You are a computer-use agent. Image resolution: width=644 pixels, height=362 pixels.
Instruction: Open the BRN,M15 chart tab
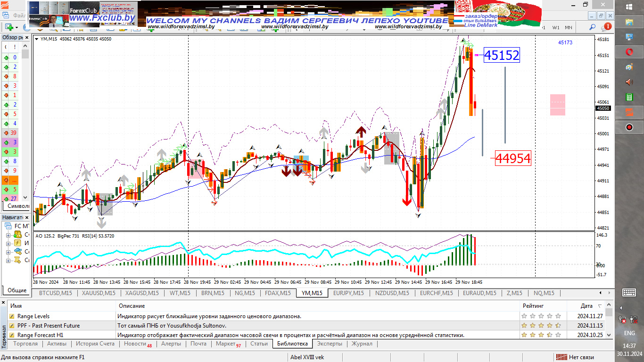pos(213,293)
